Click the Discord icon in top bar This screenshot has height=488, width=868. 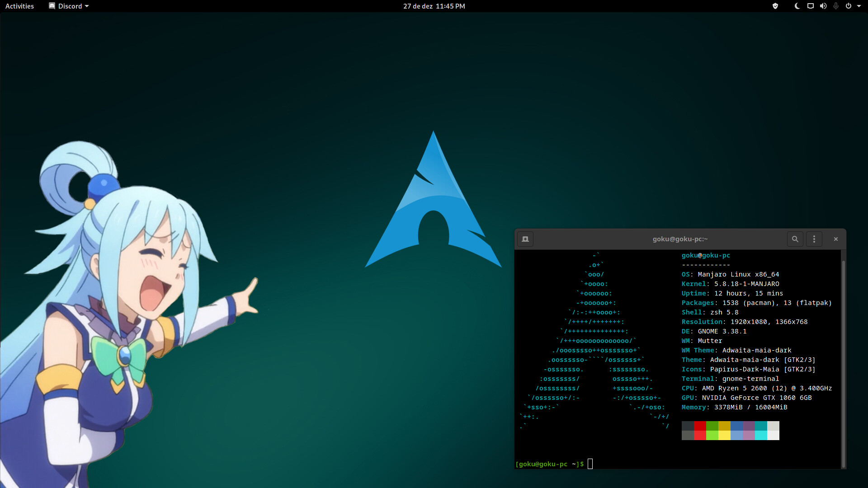(52, 6)
